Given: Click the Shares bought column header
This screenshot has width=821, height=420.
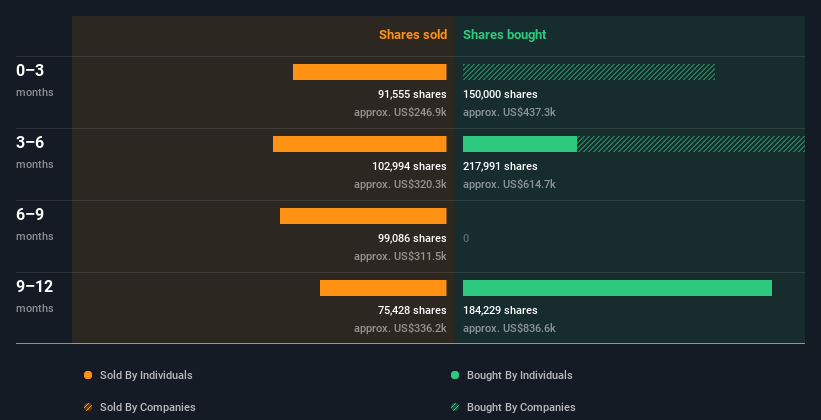Looking at the screenshot, I should [x=504, y=35].
